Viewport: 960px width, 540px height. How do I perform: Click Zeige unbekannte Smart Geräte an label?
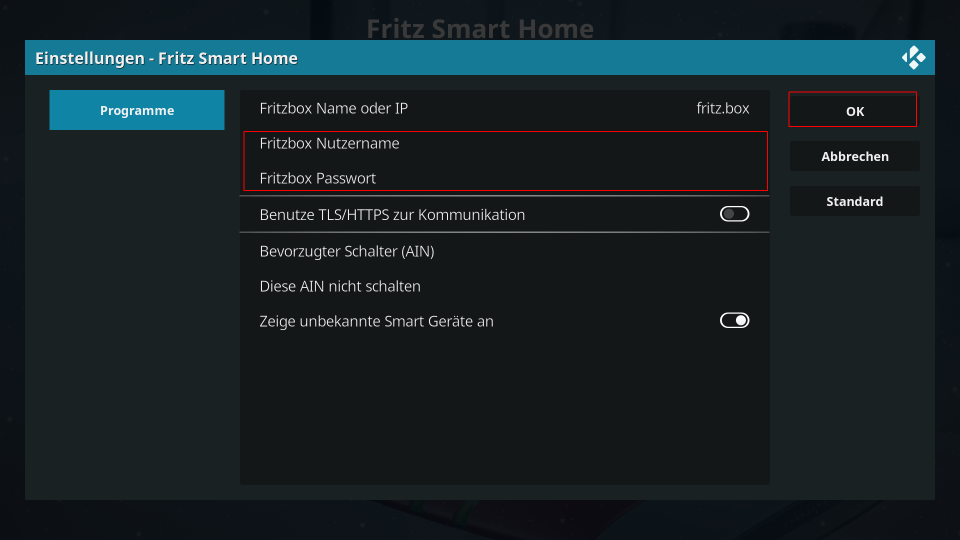(x=377, y=321)
